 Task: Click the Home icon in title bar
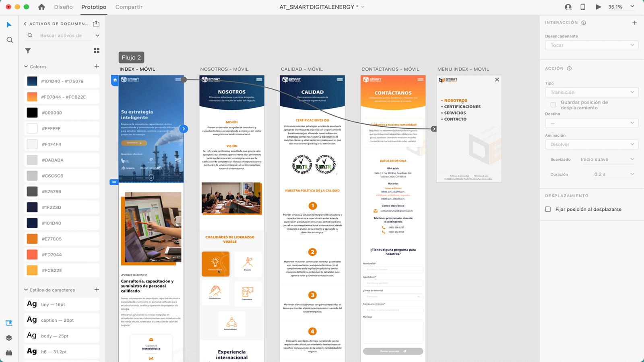41,7
